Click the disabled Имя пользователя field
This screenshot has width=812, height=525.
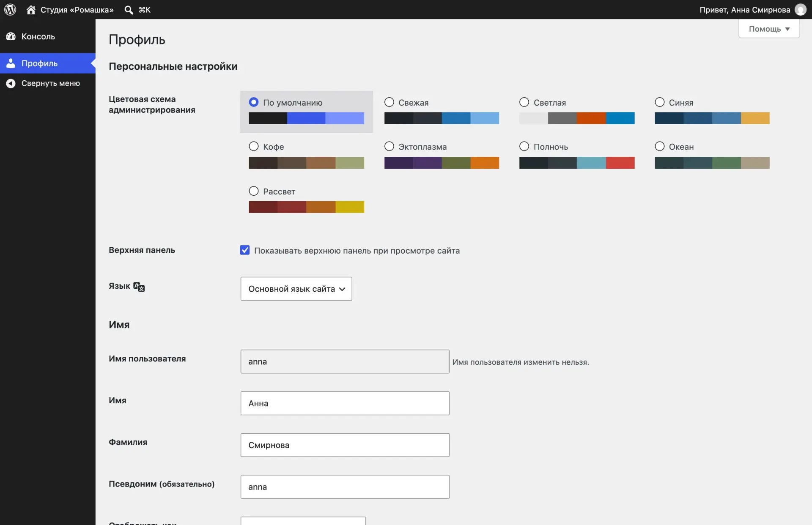345,361
